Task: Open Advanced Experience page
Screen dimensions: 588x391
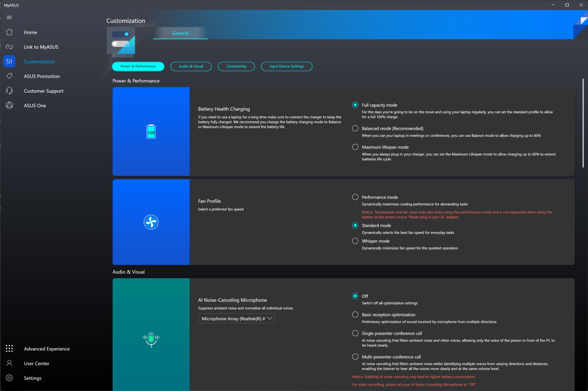Action: pyautogui.click(x=47, y=349)
